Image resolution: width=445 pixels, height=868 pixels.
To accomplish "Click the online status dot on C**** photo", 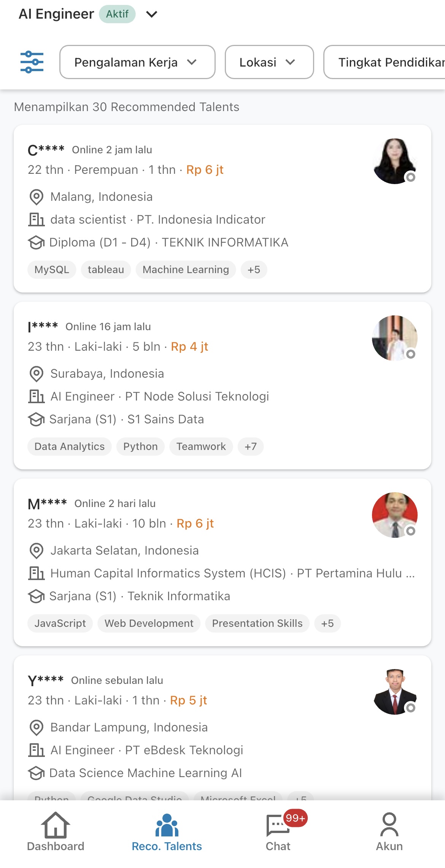I will click(x=411, y=177).
